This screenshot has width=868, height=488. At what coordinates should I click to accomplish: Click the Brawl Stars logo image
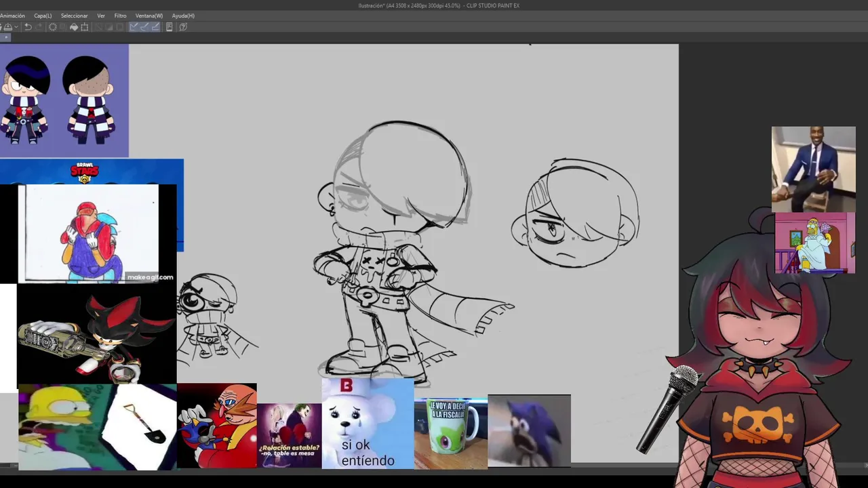[85, 172]
